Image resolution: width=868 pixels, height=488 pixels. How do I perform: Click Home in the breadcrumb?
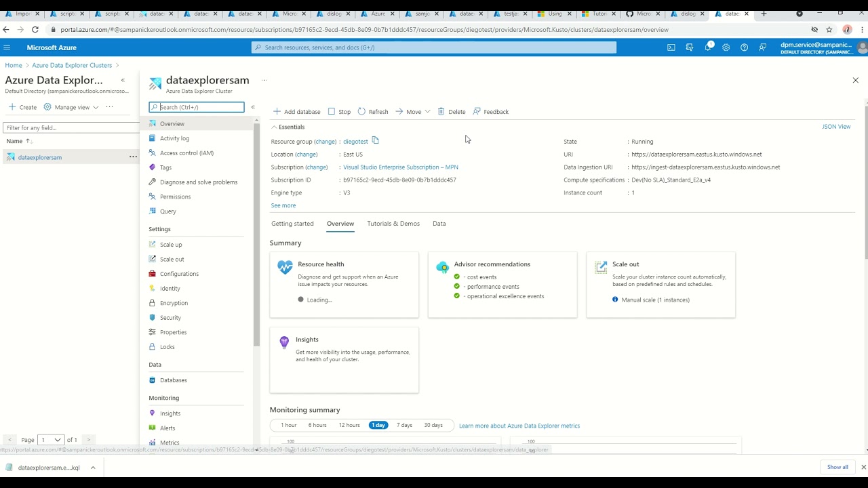point(14,66)
